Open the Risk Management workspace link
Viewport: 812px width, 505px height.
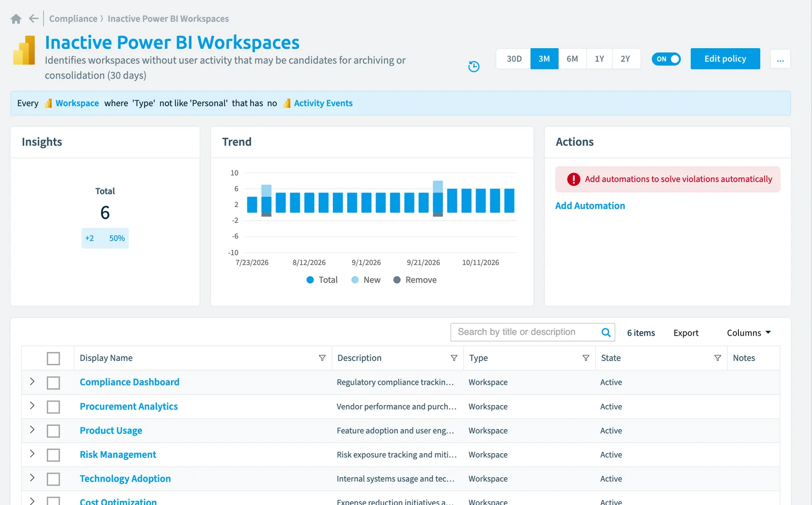point(118,455)
